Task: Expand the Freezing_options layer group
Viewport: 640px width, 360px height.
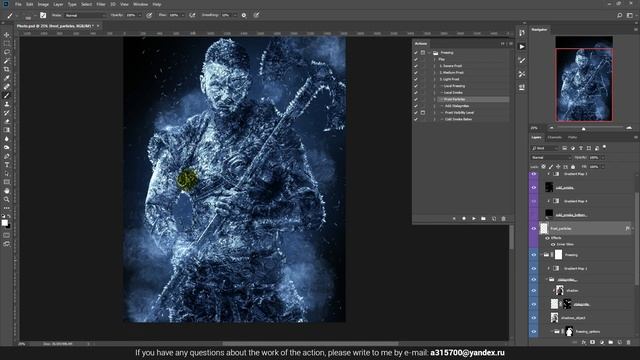Action: [x=552, y=331]
